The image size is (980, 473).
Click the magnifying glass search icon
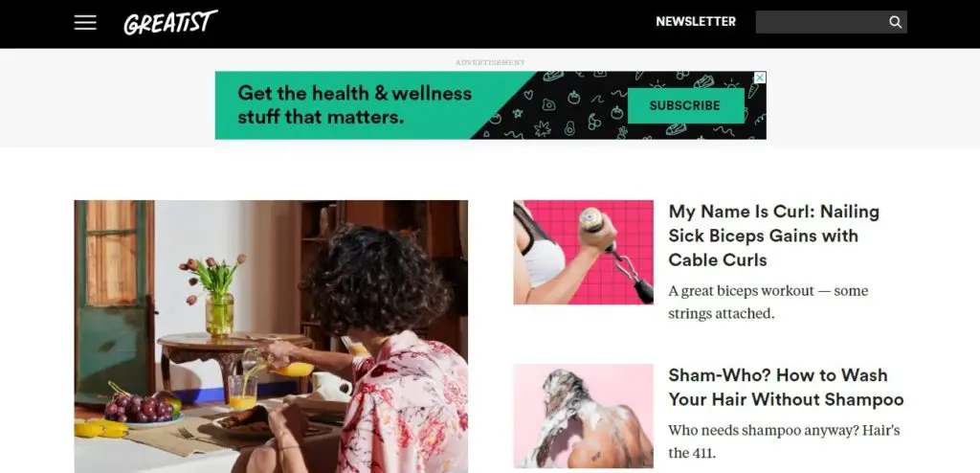(895, 22)
